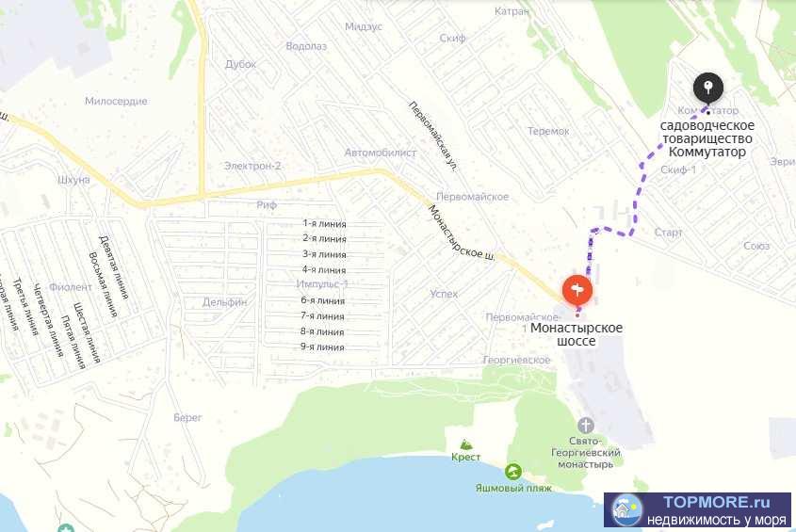The image size is (796, 532).
Task: Click the Автомобилист area label
Action: 381,153
